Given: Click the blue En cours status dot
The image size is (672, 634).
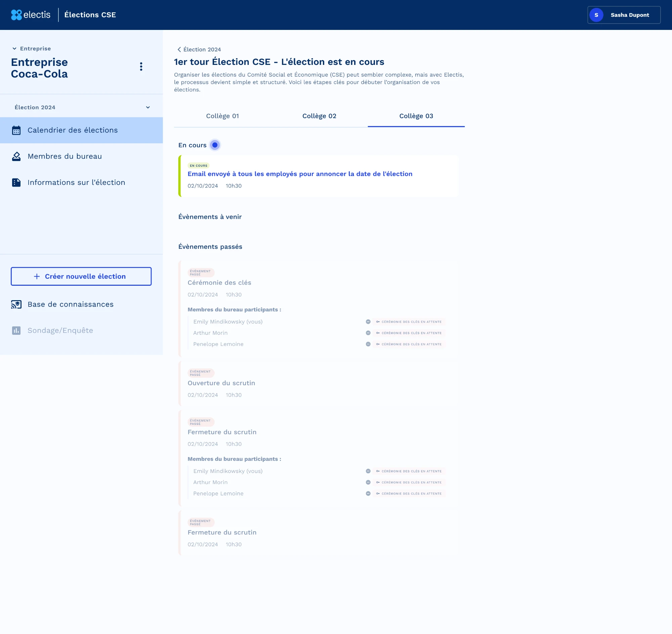Looking at the screenshot, I should coord(215,145).
